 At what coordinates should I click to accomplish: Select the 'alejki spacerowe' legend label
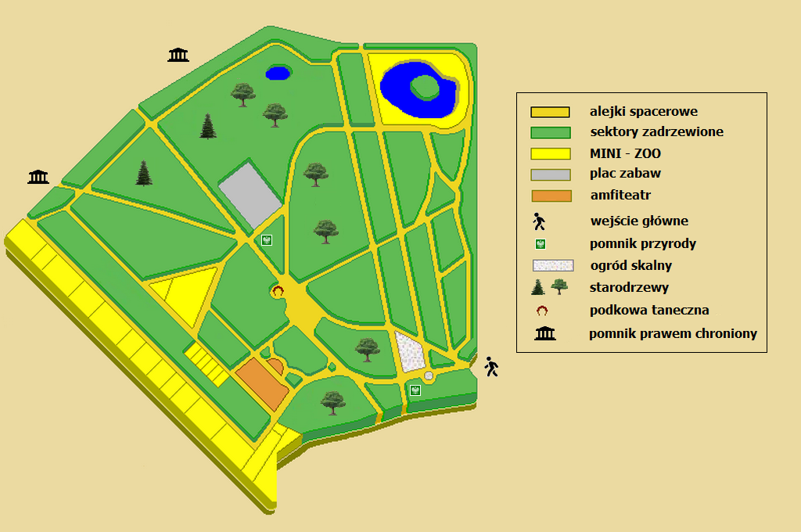[643, 112]
